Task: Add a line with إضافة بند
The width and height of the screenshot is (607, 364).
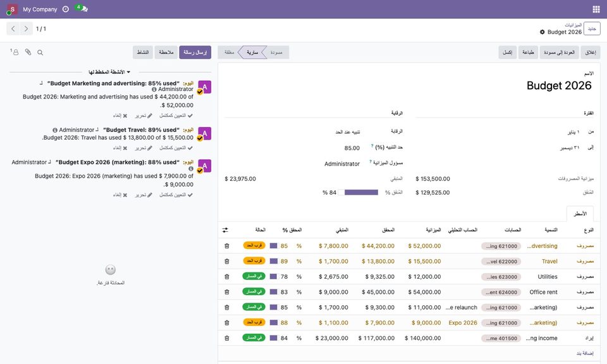Action: point(585,353)
